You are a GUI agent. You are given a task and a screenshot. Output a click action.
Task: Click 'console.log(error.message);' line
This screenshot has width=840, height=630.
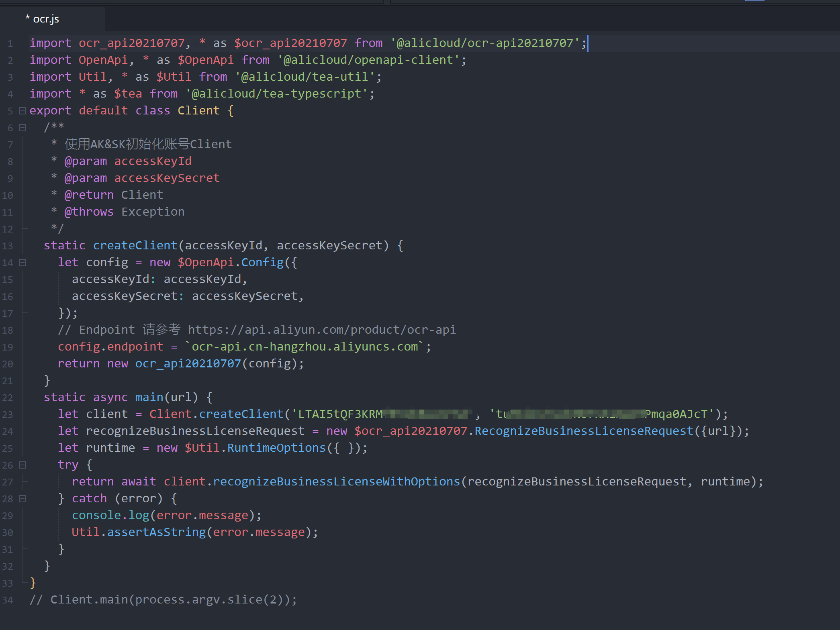pyautogui.click(x=167, y=515)
